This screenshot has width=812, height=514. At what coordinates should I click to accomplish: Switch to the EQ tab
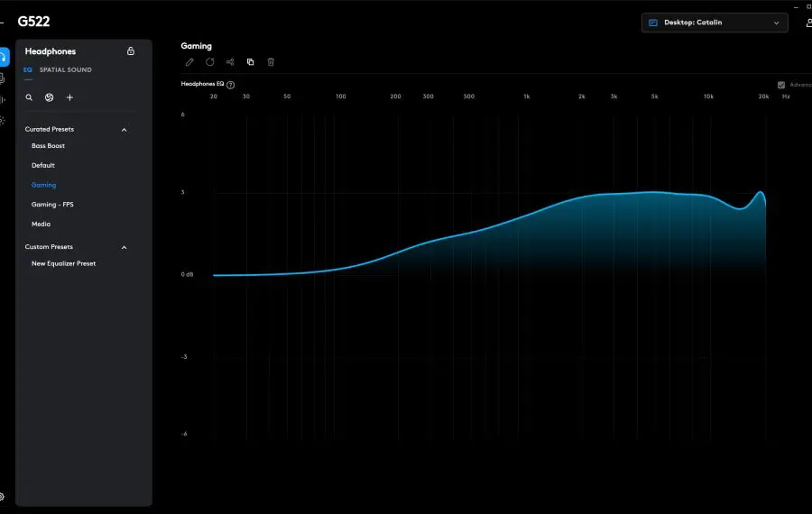(28, 69)
